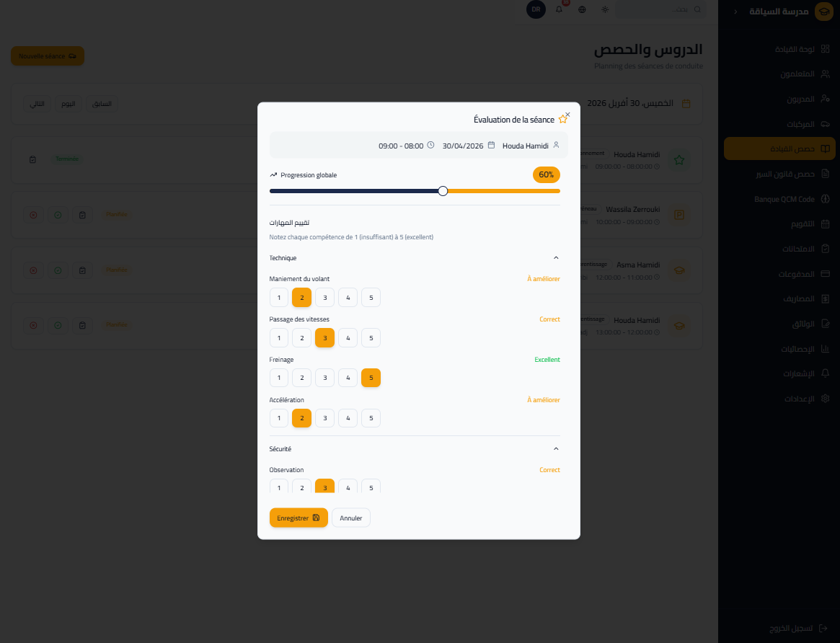Click the Progression globale slider handle
Image resolution: width=840 pixels, height=643 pixels.
click(x=443, y=191)
